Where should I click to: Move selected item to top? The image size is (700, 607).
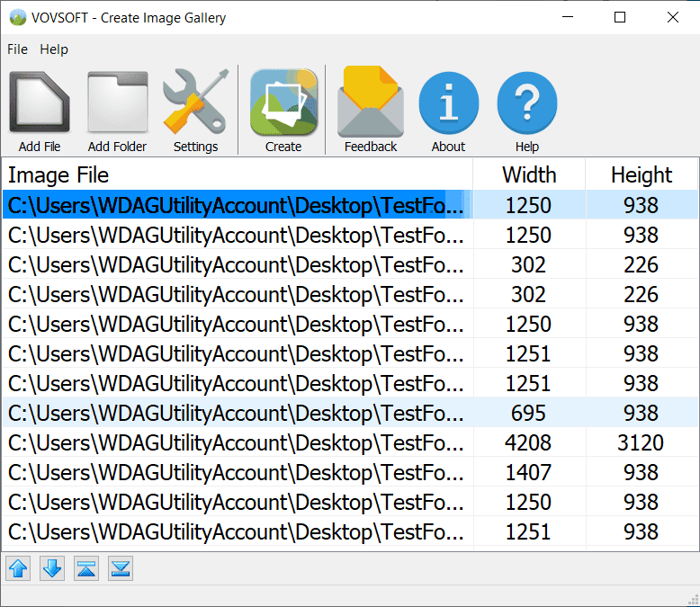point(86,568)
